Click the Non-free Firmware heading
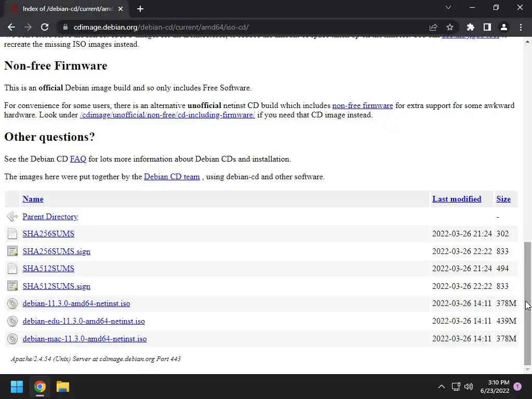The height and width of the screenshot is (399, 532). (56, 66)
